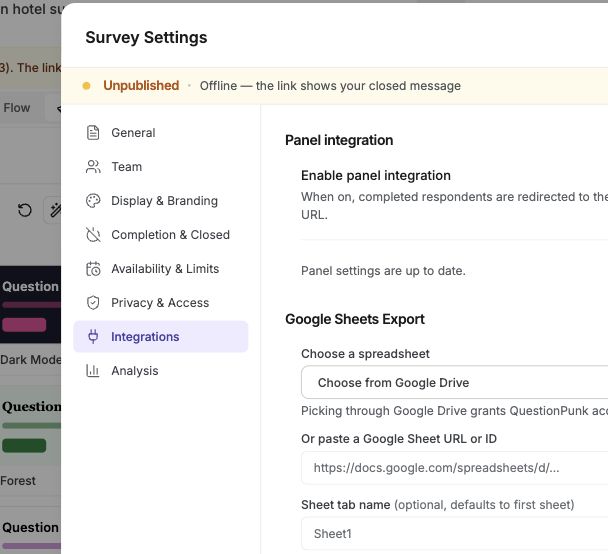Select the Dark Mode theme thumbnail
Viewport: 608px width, 554px height.
(30, 304)
